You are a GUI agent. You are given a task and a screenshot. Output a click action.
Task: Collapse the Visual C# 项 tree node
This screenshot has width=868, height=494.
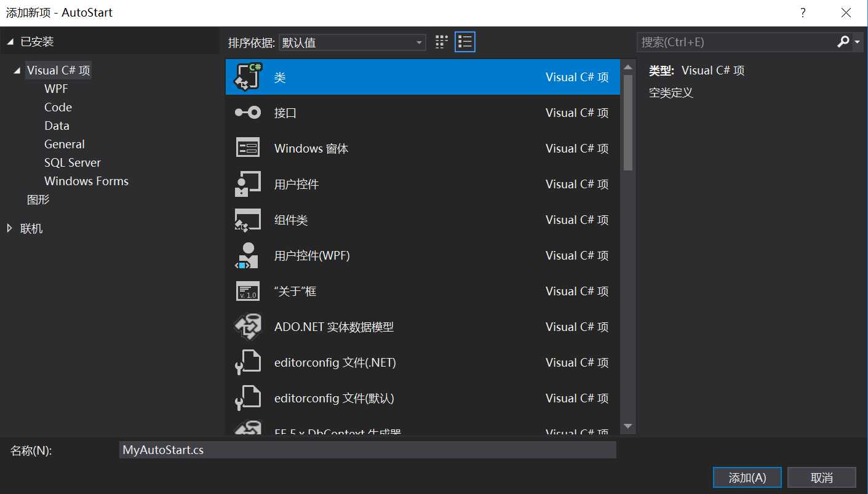coord(17,71)
